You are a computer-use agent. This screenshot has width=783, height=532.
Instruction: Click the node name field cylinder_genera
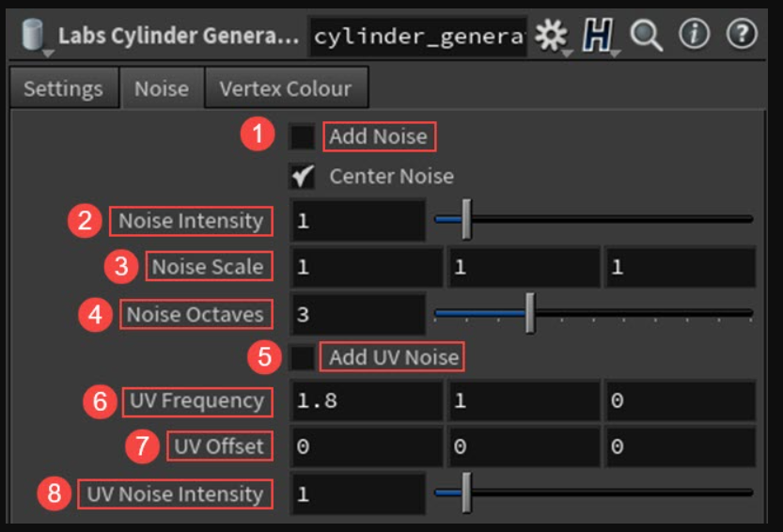[x=418, y=37]
